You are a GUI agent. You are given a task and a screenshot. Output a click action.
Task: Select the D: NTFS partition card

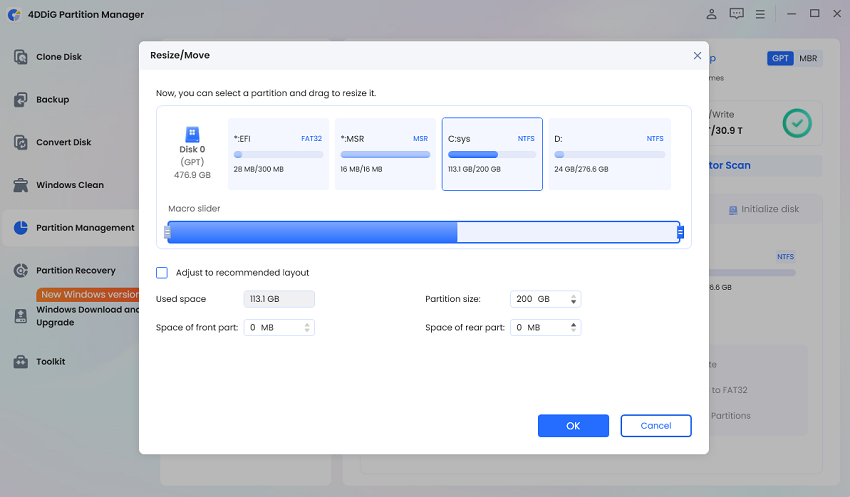point(610,154)
